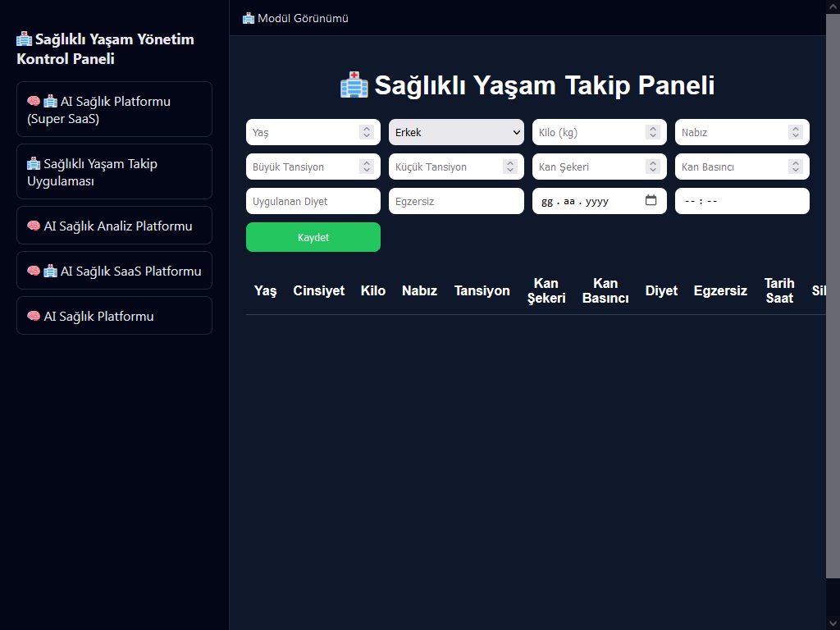This screenshot has height=630, width=840.
Task: Click hospital emoji beside the panel title
Action: pyautogui.click(x=354, y=85)
